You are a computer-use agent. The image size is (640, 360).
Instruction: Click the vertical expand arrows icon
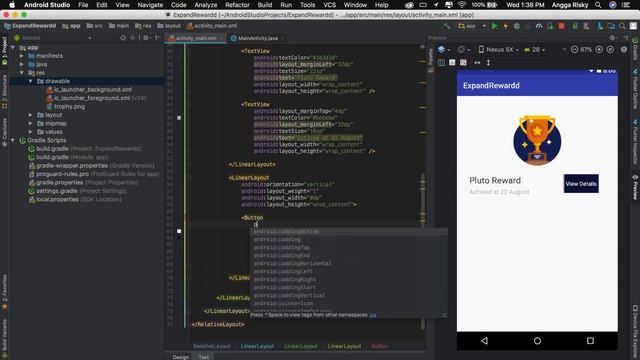tap(488, 62)
